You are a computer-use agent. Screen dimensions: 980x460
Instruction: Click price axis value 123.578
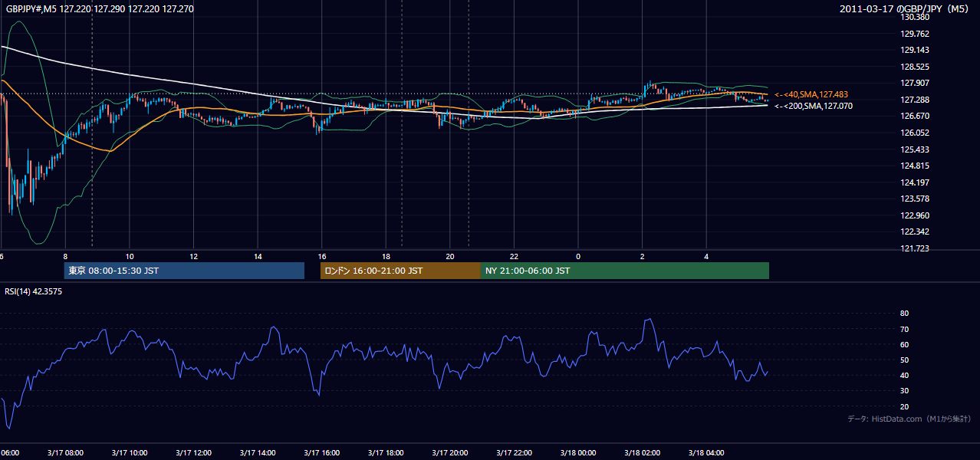[915, 199]
